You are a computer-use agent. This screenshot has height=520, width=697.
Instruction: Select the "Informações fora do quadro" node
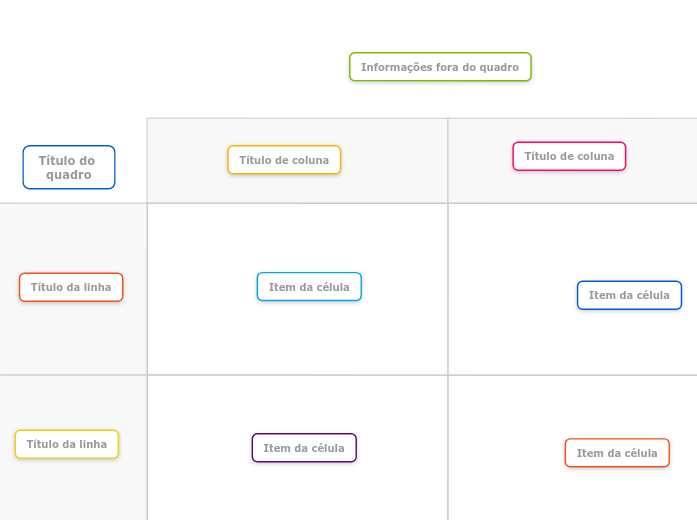pyautogui.click(x=440, y=67)
